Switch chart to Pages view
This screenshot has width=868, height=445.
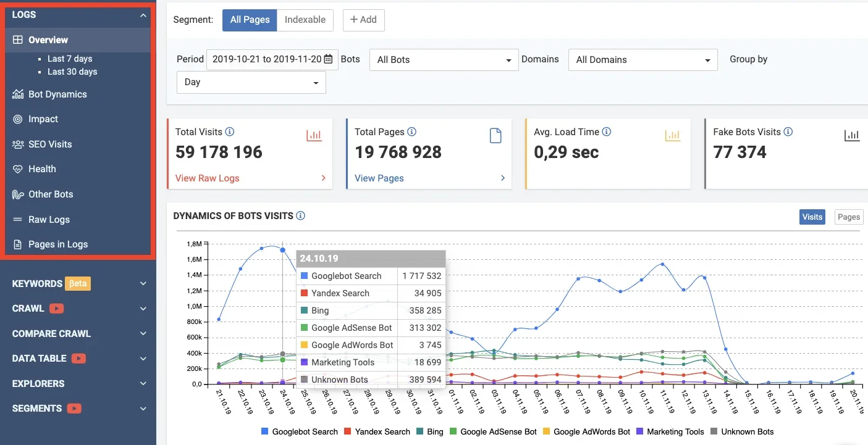pyautogui.click(x=848, y=217)
